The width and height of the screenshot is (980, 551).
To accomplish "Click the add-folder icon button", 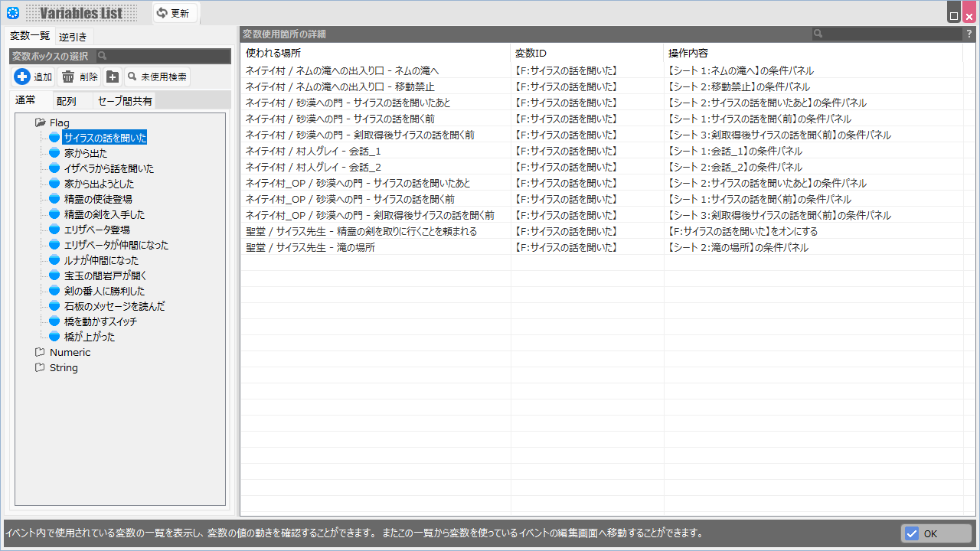I will (113, 77).
